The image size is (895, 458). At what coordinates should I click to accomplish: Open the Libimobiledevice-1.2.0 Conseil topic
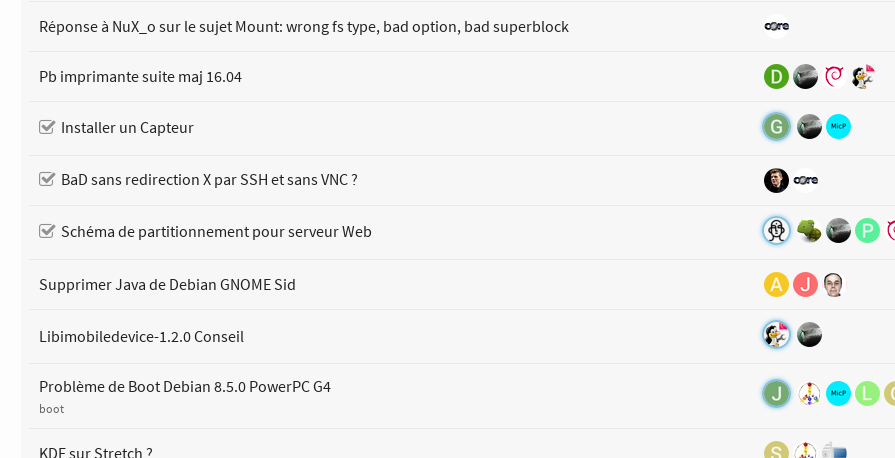click(141, 337)
